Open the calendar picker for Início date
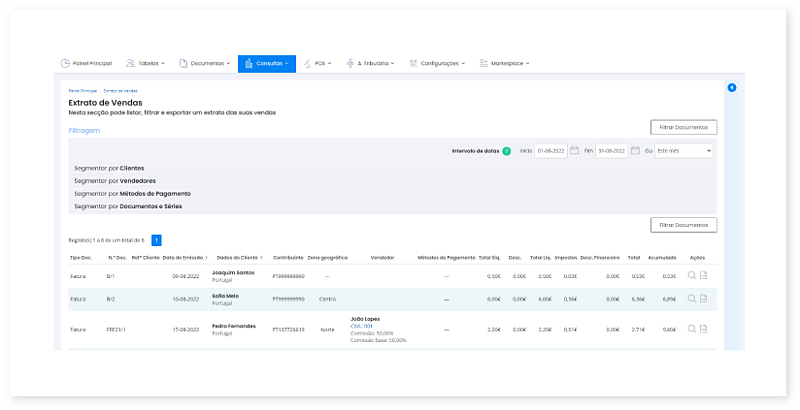The image size is (800, 410). tap(574, 151)
